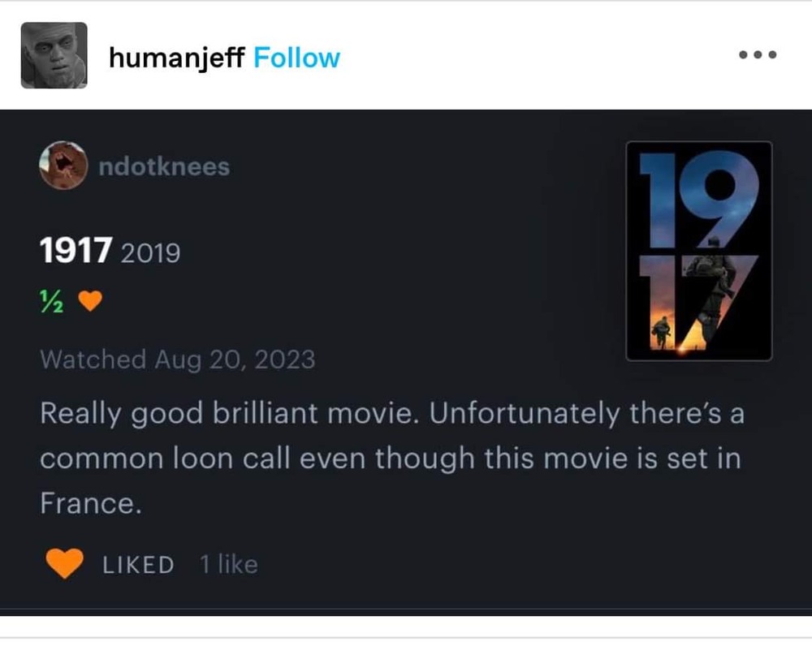This screenshot has width=812, height=646.
Task: Toggle the large orange like heart
Action: click(x=66, y=563)
